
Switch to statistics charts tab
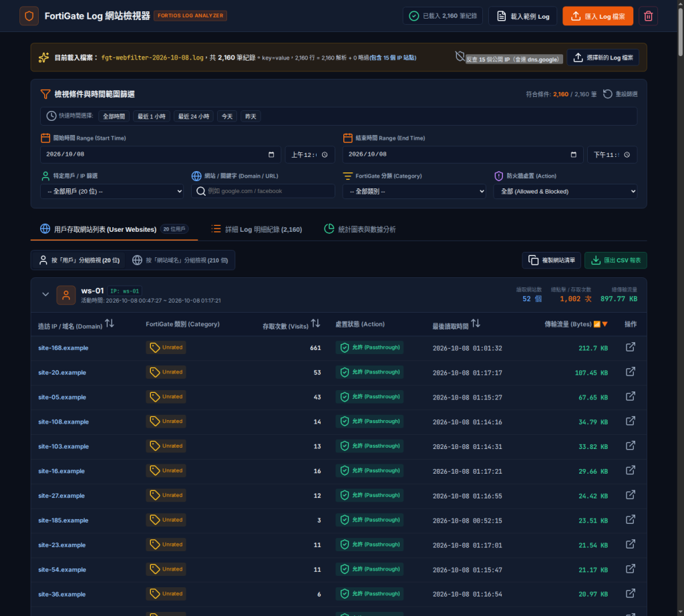360,229
